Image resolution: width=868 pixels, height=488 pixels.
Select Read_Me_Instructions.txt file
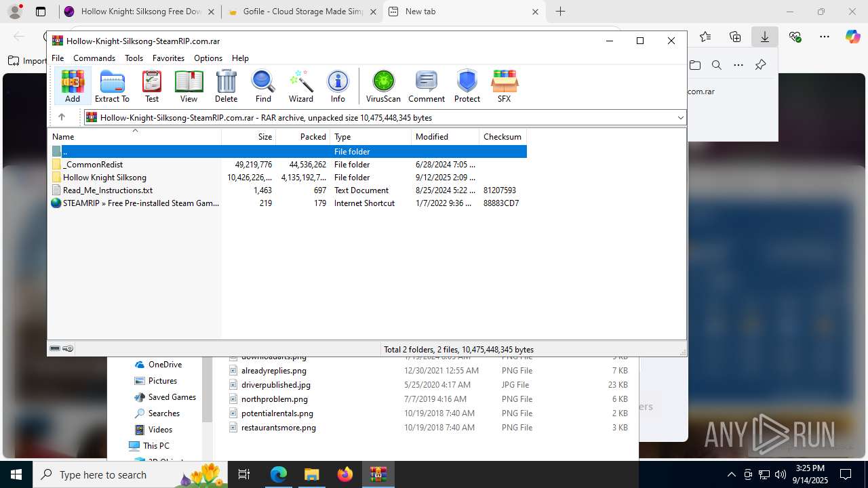point(288,190)
